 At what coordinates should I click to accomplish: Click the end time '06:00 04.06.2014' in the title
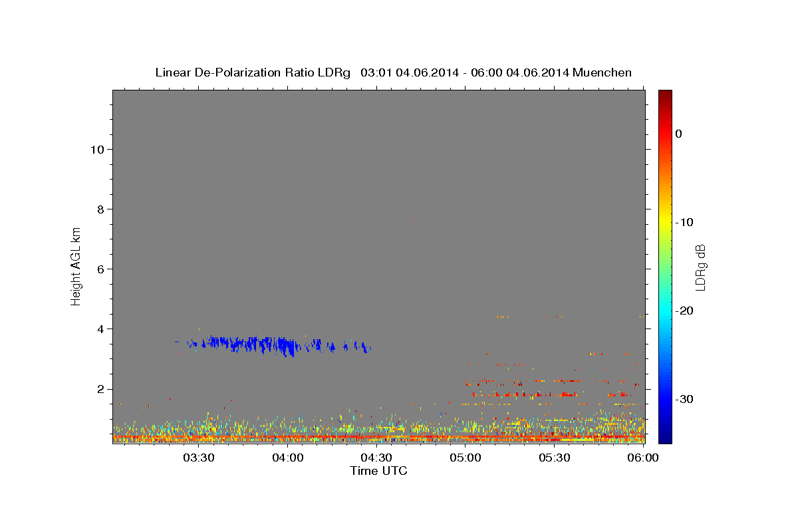(519, 72)
